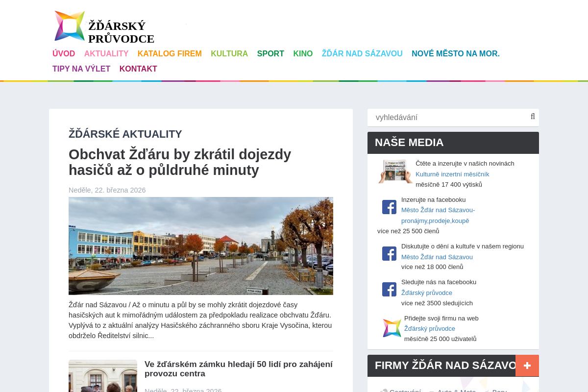Open article 'Ve žďárském zámku hledají 50 lidí'

[238, 369]
